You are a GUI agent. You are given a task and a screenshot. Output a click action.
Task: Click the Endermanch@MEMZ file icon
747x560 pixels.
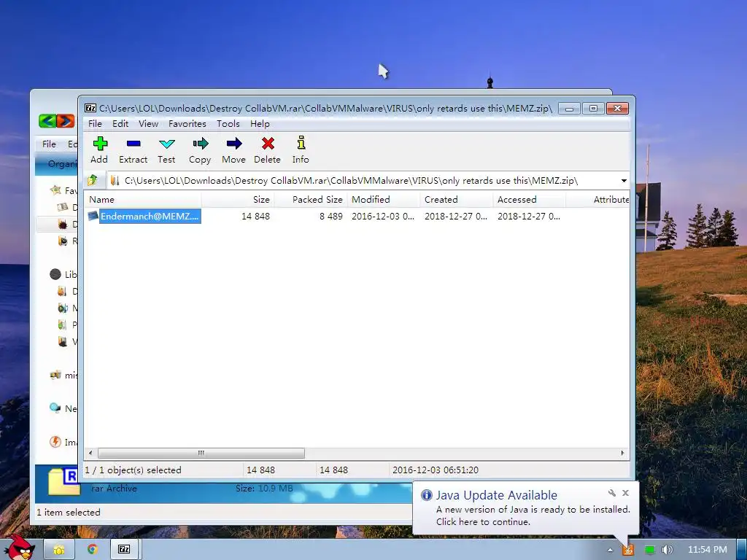point(93,216)
